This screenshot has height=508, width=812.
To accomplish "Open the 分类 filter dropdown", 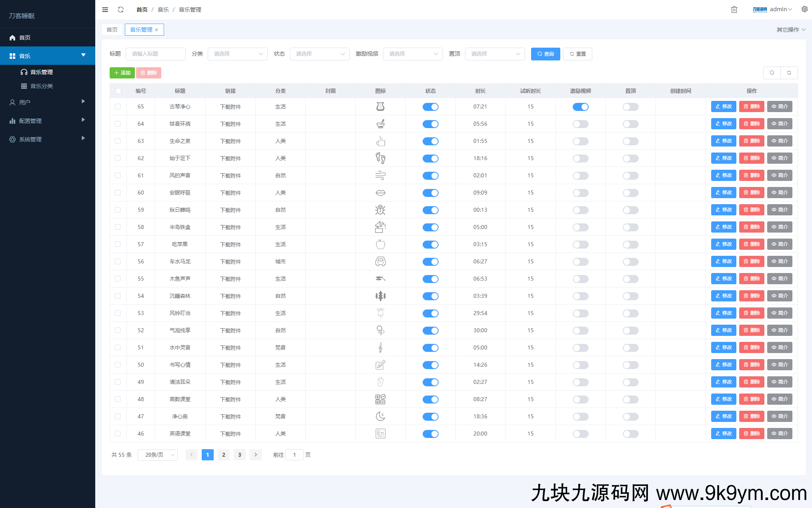I will point(237,54).
